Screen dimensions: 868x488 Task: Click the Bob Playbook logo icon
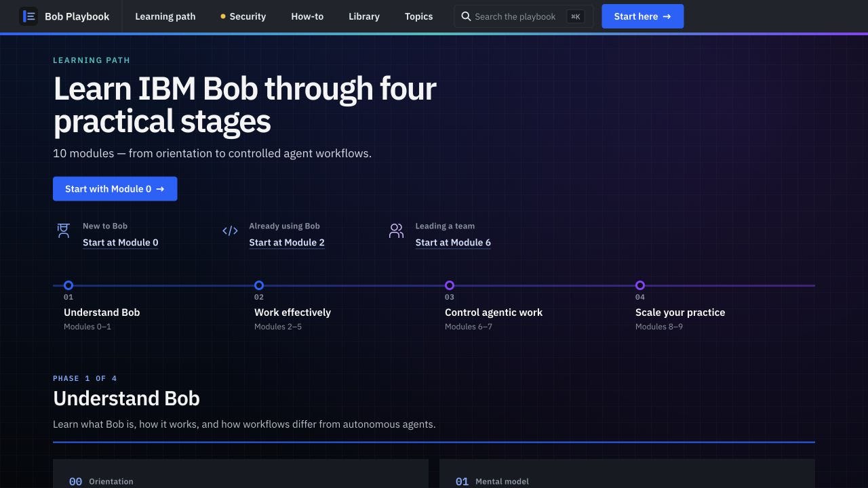tap(28, 16)
